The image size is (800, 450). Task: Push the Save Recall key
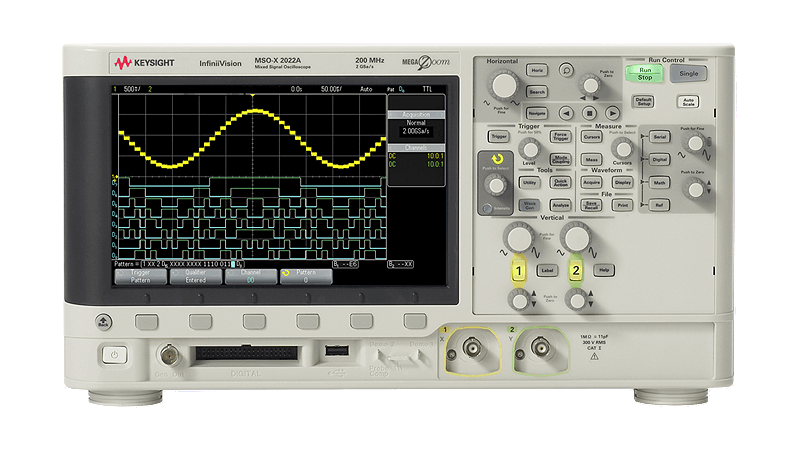click(x=591, y=205)
